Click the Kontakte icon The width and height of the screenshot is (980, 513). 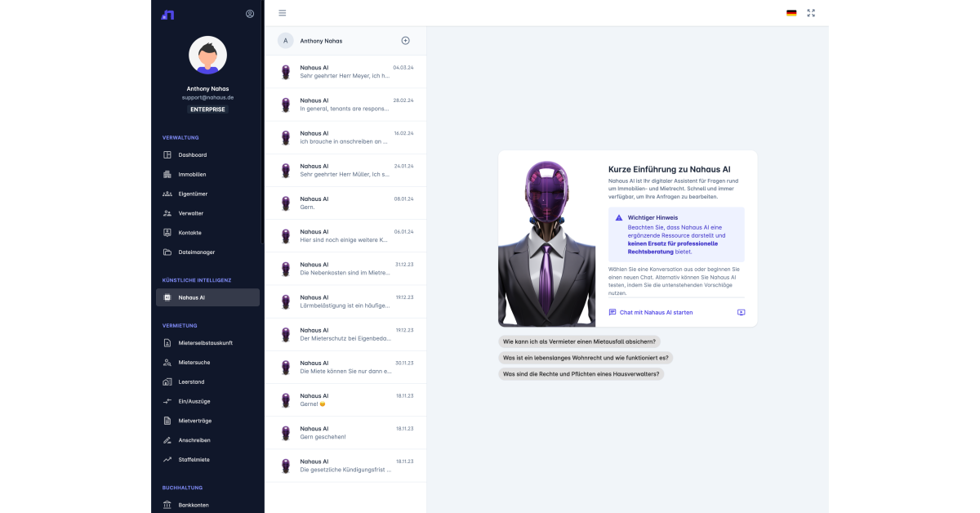pos(167,233)
